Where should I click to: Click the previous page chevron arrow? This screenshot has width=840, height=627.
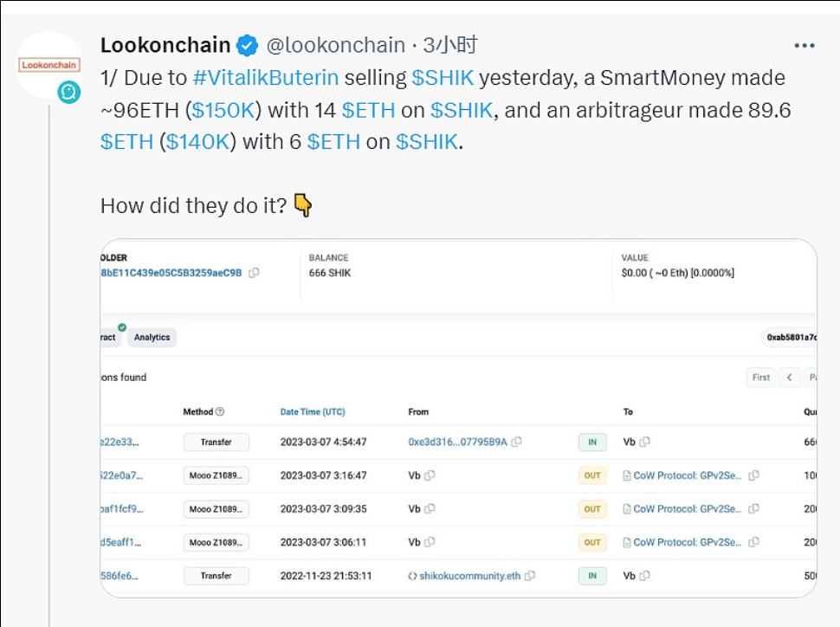tap(789, 378)
